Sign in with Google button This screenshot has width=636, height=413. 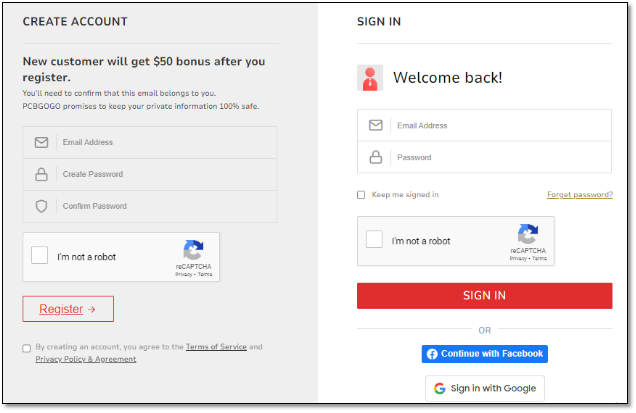485,389
